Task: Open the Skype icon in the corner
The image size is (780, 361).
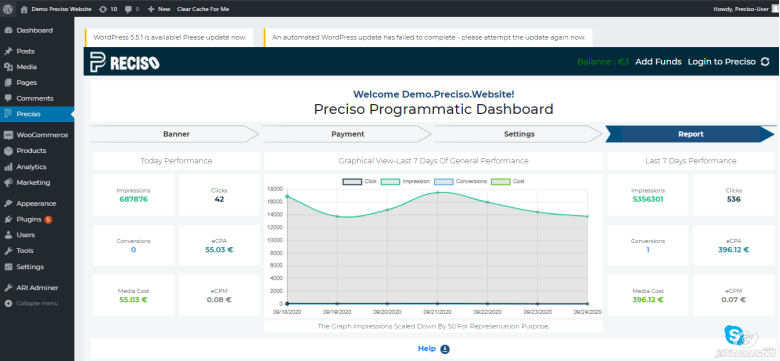Action: click(x=734, y=334)
